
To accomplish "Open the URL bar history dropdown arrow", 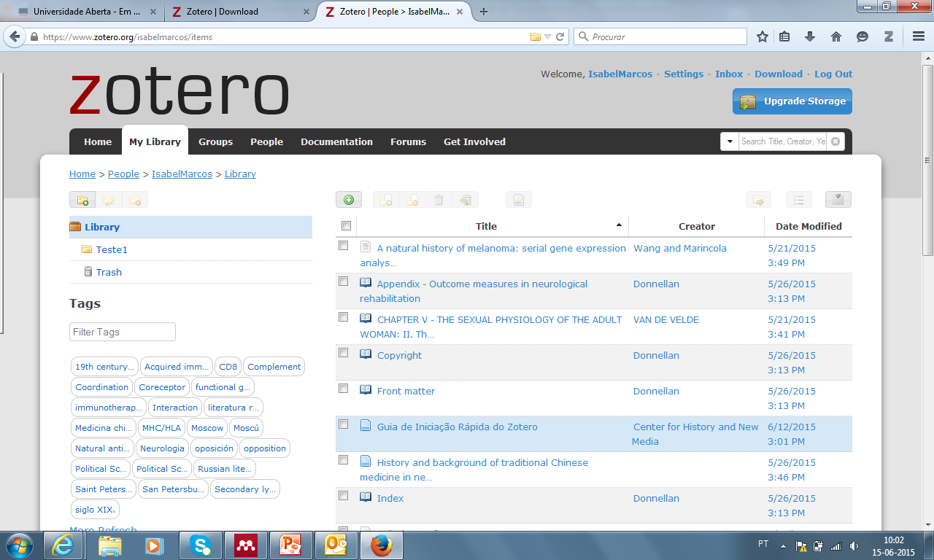I will click(x=548, y=36).
